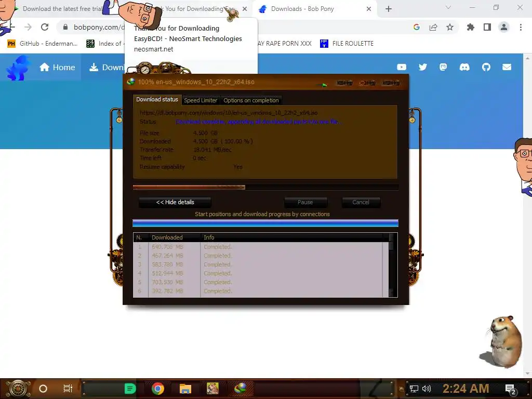Viewport: 532px width, 399px height.
Task: Select the Download status tab
Action: coord(157,99)
